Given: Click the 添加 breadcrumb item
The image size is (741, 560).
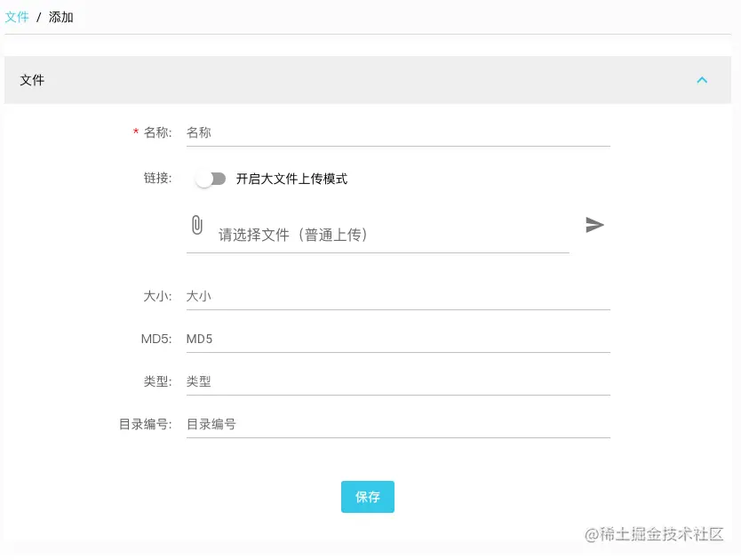Looking at the screenshot, I should [x=60, y=16].
